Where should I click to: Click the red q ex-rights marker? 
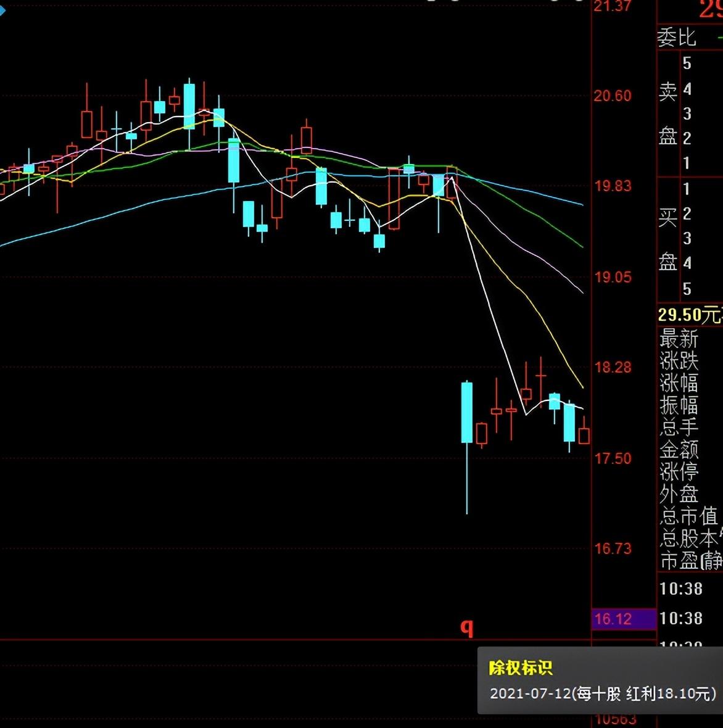[x=466, y=627]
